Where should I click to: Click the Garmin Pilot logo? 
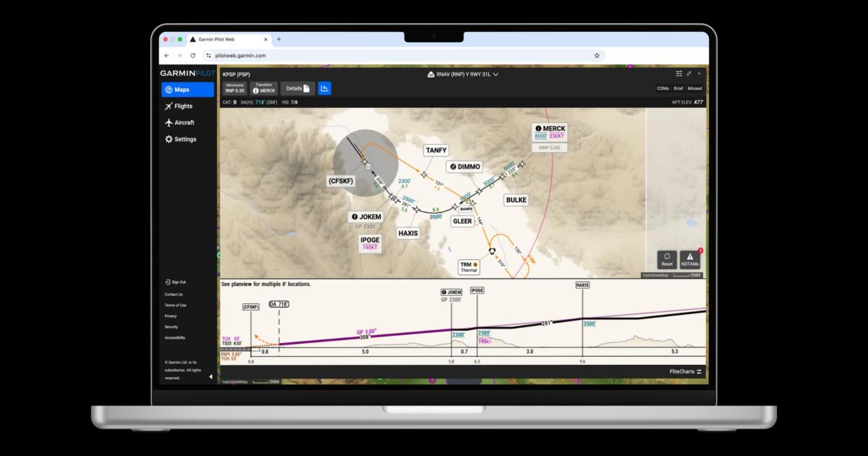[187, 73]
